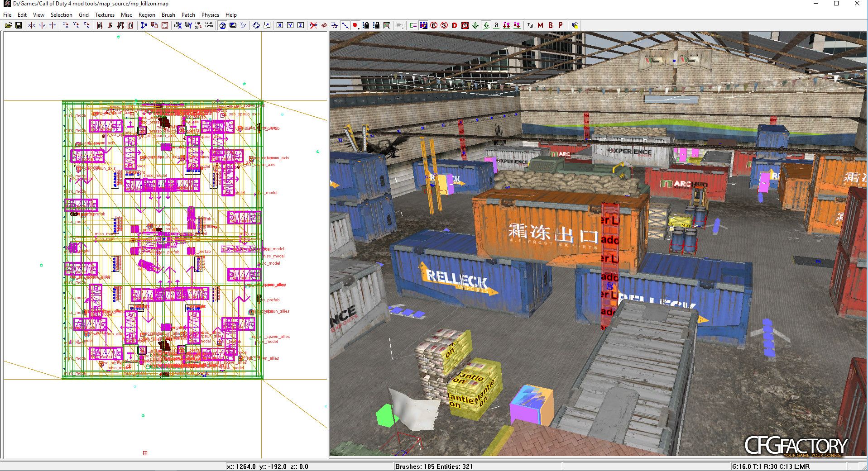
Task: Click the Cycle Layer toolbar icon
Action: [209, 25]
